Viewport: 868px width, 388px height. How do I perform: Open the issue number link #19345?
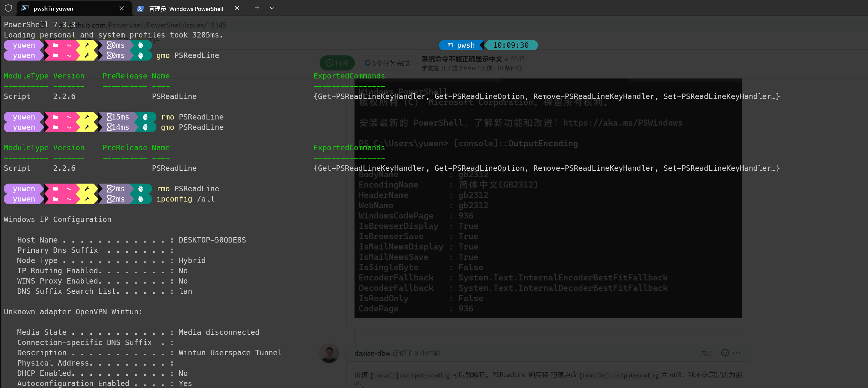514,59
